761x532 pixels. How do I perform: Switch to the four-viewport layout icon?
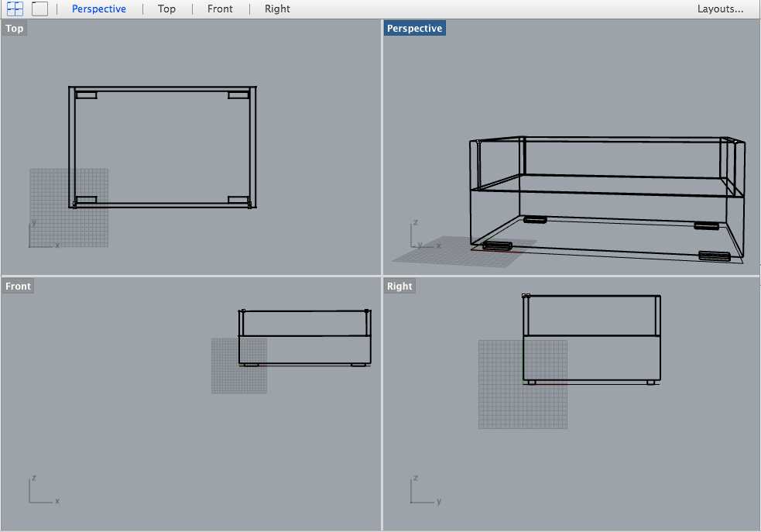tap(15, 9)
